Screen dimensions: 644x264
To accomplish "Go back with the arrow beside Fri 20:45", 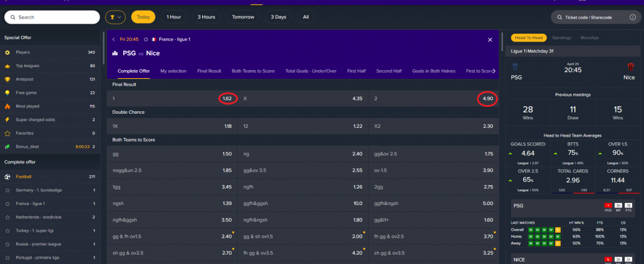I will 114,40.
